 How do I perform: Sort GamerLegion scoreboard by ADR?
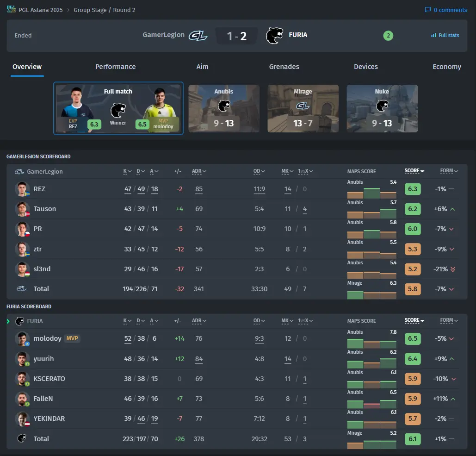[199, 171]
